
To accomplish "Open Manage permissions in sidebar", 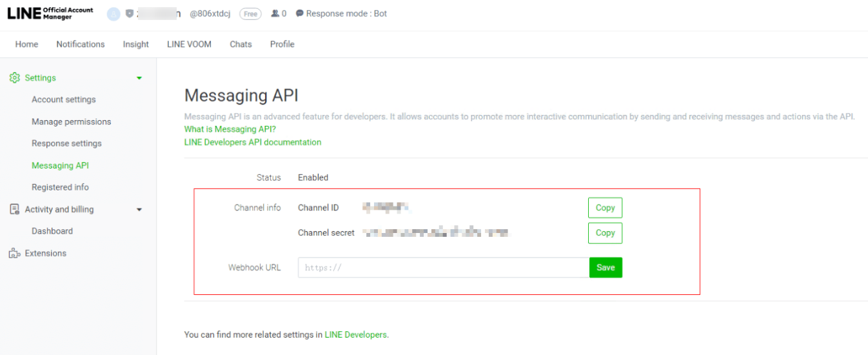I will tap(72, 121).
